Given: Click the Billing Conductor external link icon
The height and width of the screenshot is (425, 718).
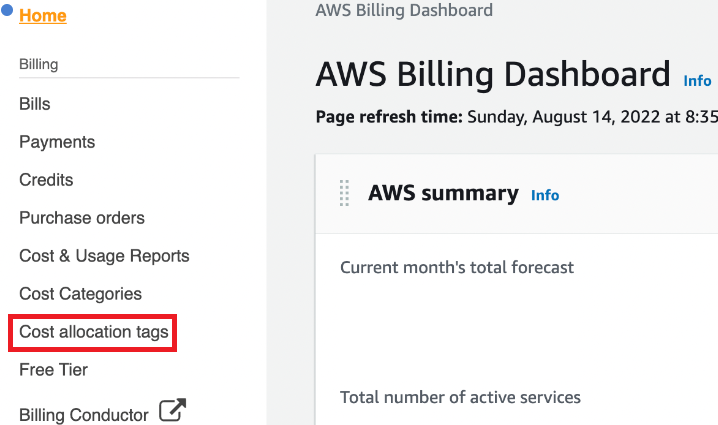Looking at the screenshot, I should pyautogui.click(x=173, y=411).
